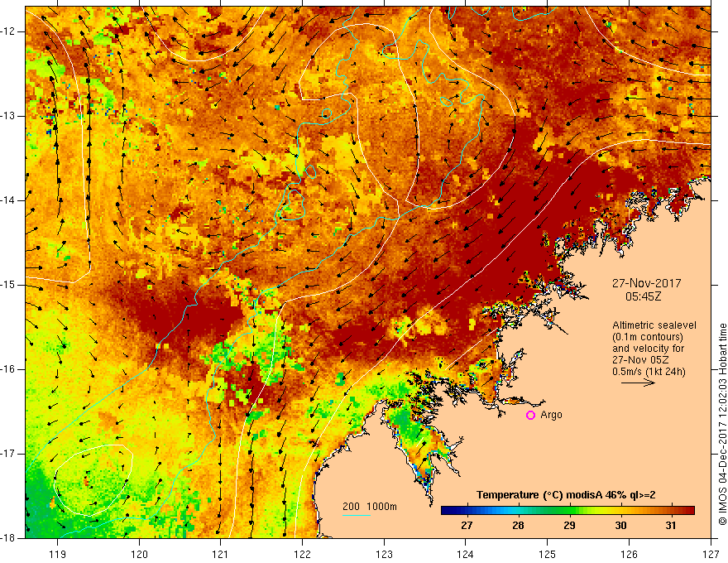
Task: Click longitude axis label 120
Action: tap(139, 554)
